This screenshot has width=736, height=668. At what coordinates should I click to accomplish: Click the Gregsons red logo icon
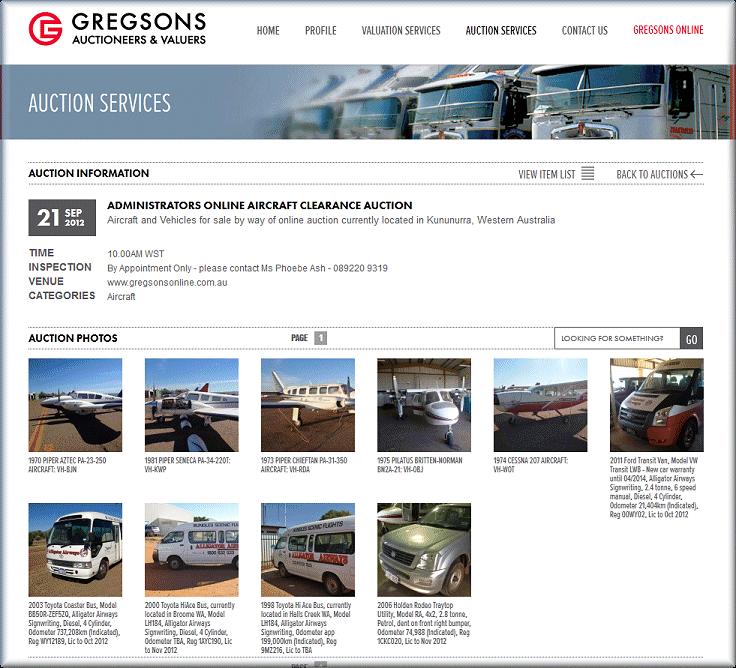tap(45, 29)
